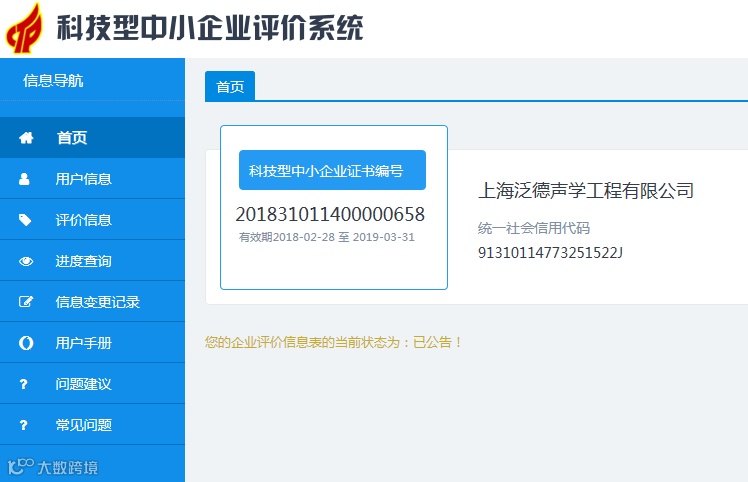Open 用户手册 in the sidebar
Image resolution: width=748 pixels, height=482 pixels.
[x=92, y=343]
